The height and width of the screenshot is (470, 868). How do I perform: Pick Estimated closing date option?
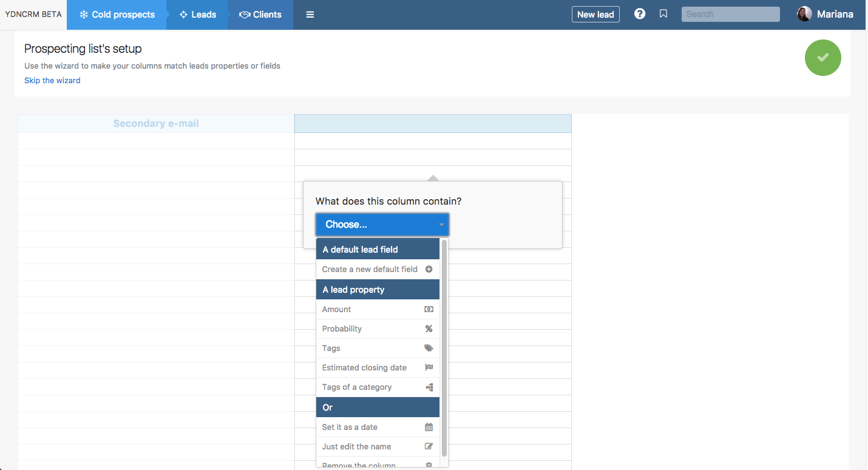[364, 367]
